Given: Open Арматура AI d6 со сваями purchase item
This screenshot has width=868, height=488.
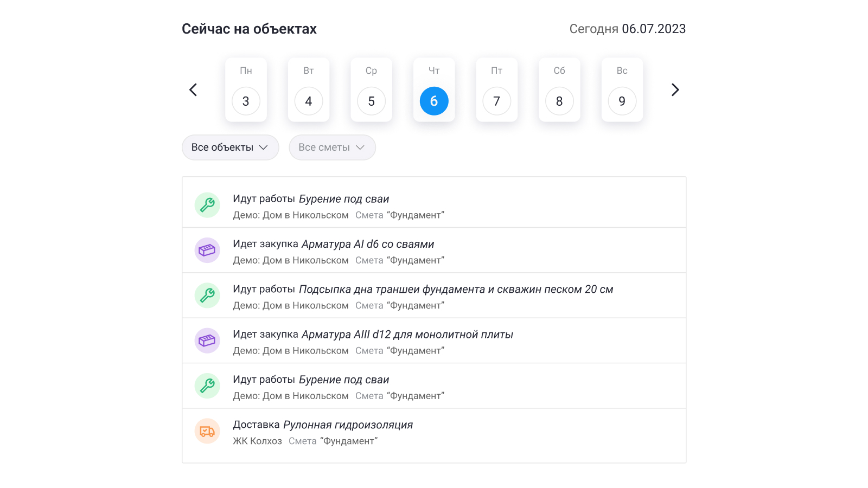Looking at the screenshot, I should 434,250.
